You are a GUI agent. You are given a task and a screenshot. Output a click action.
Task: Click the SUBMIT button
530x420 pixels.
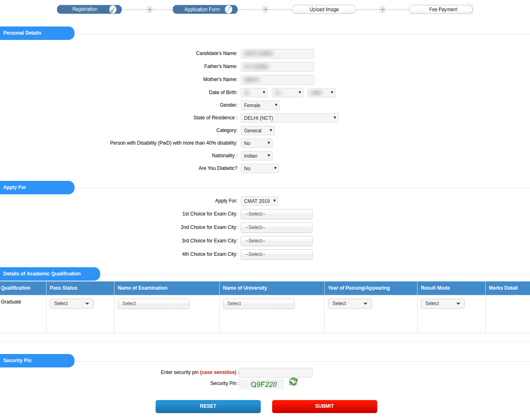(x=324, y=406)
